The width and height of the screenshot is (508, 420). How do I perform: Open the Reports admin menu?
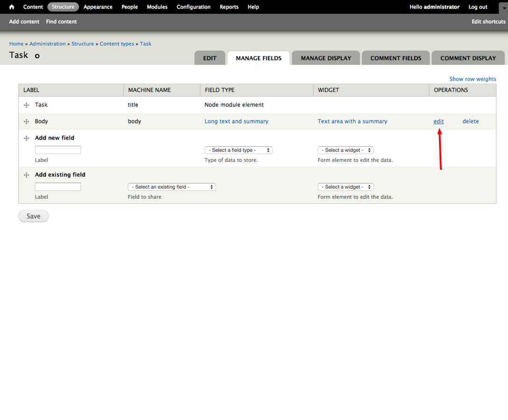(x=229, y=7)
